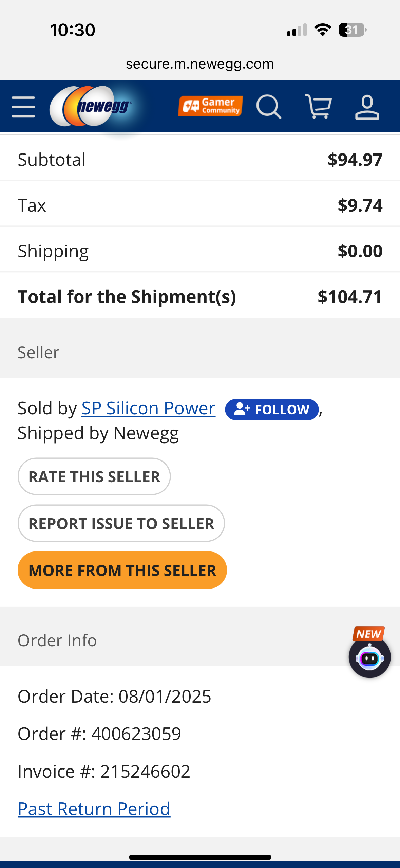Launch the NEW chatbot assistant
The height and width of the screenshot is (868, 400).
pos(369,658)
